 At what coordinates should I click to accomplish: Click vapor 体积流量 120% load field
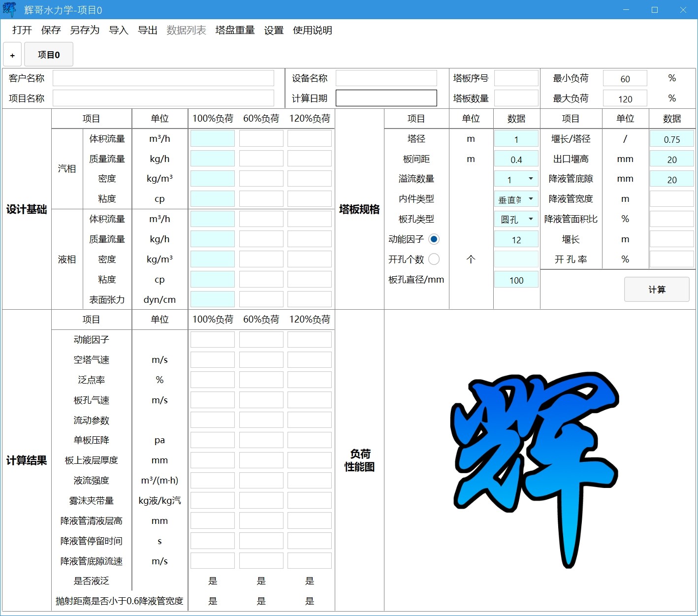310,139
